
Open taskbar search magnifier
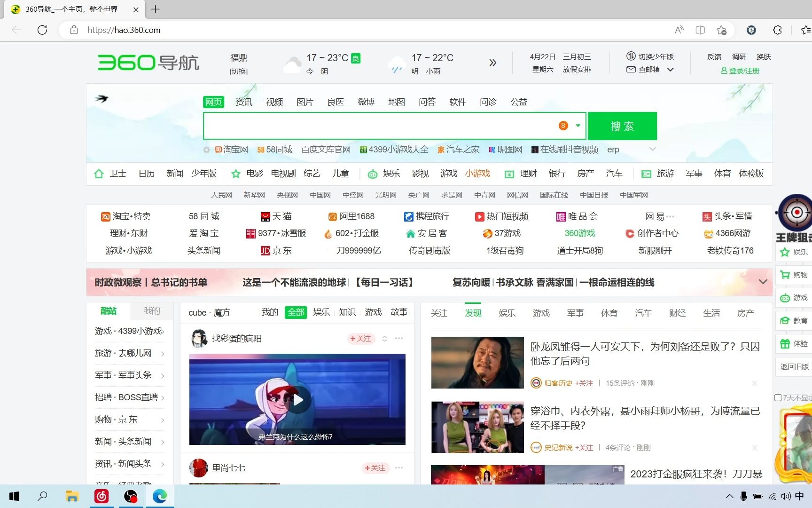(x=42, y=496)
